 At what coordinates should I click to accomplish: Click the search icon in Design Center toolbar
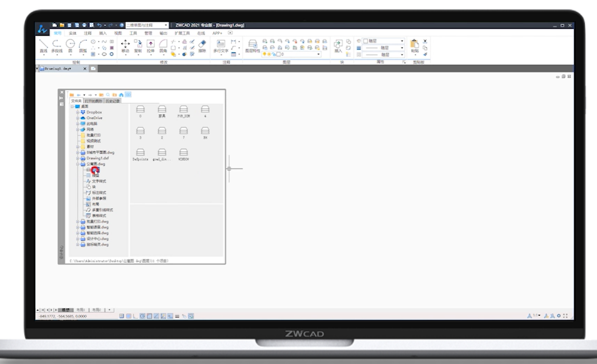(108, 95)
